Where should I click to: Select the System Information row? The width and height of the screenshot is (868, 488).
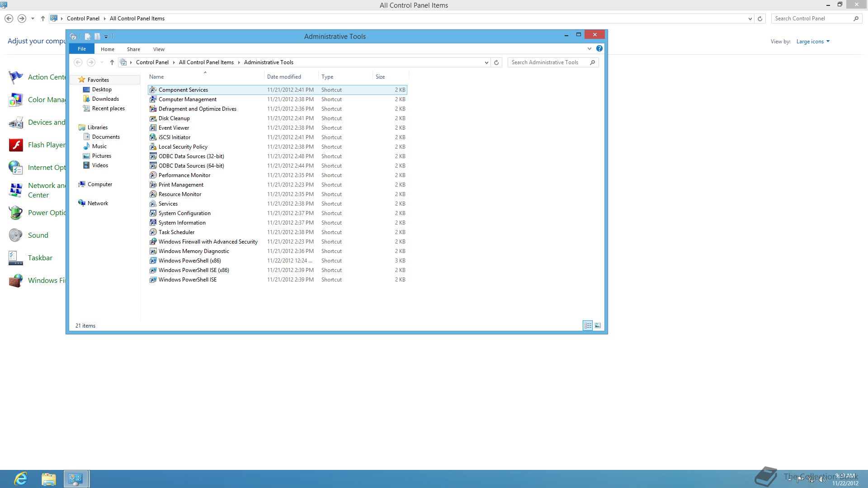278,223
